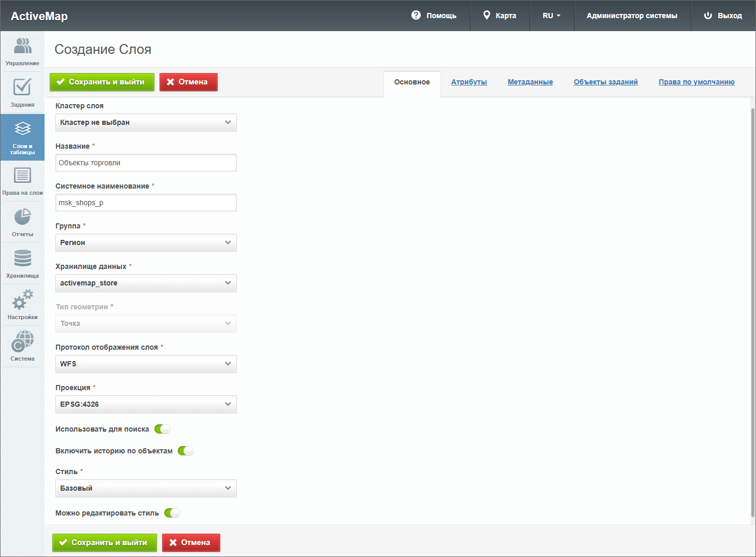756x557 pixels.
Task: Toggle the Использовать для поиска switch
Action: tap(162, 429)
